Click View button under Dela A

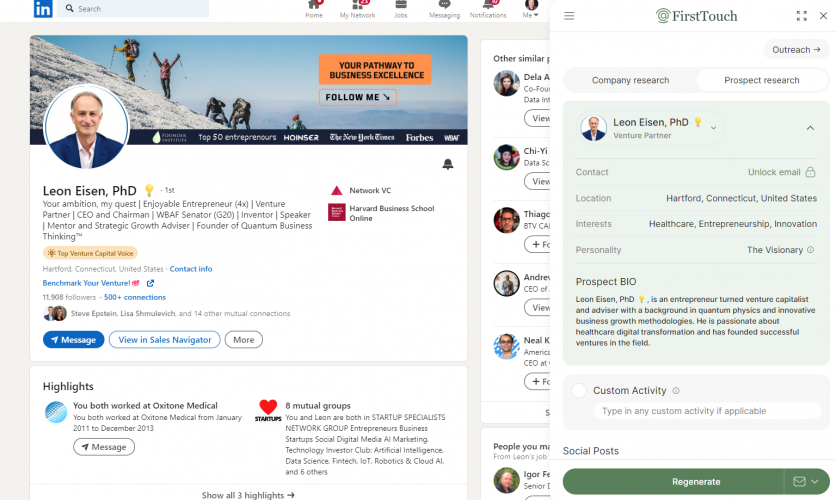coord(537,118)
